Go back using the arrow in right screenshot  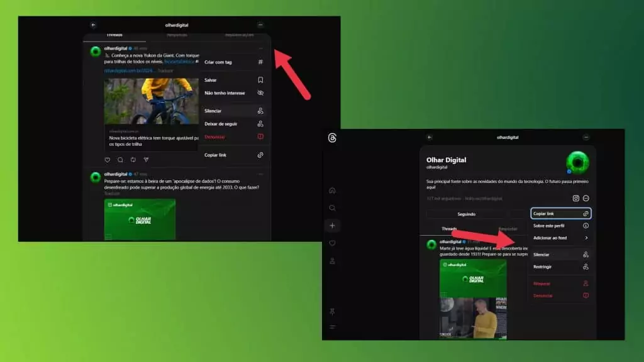click(429, 138)
